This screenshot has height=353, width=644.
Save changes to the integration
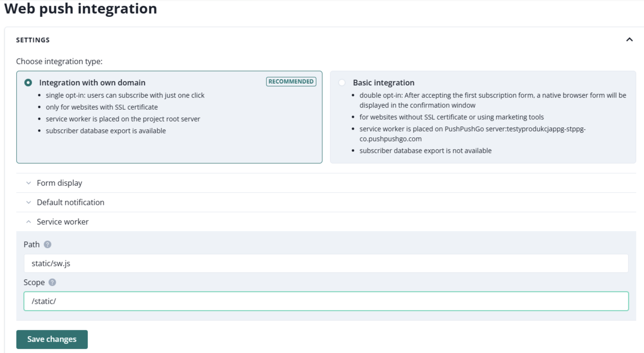coord(52,339)
